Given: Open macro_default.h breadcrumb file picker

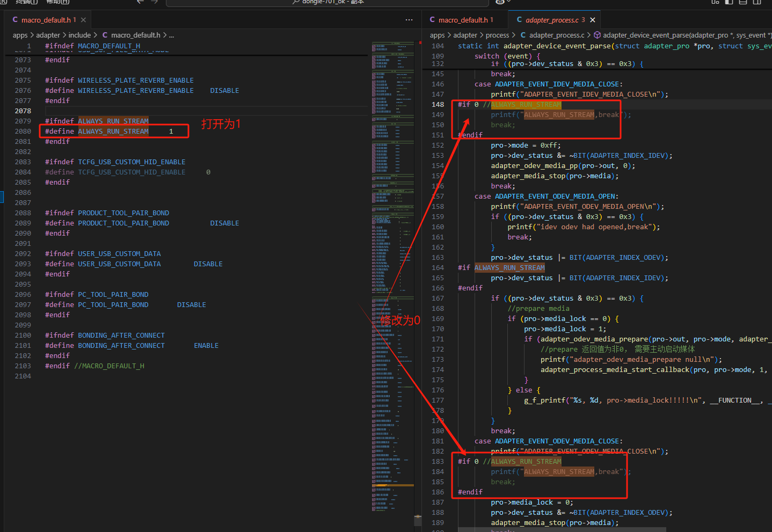Looking at the screenshot, I should (136, 35).
